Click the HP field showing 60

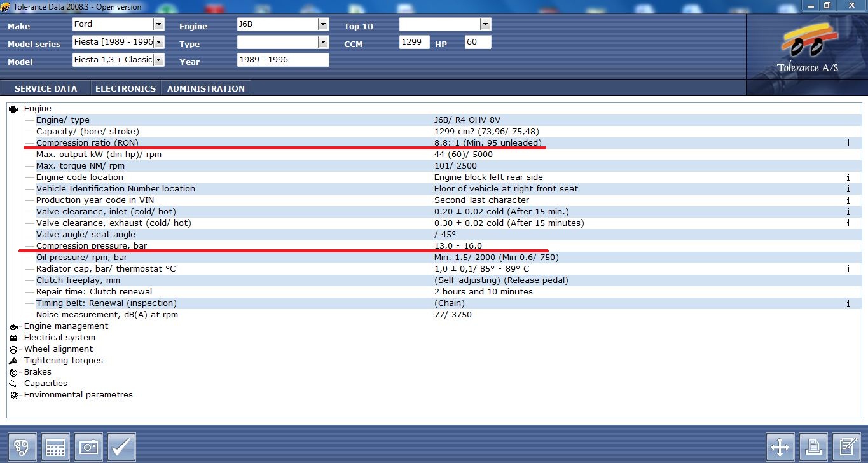478,42
